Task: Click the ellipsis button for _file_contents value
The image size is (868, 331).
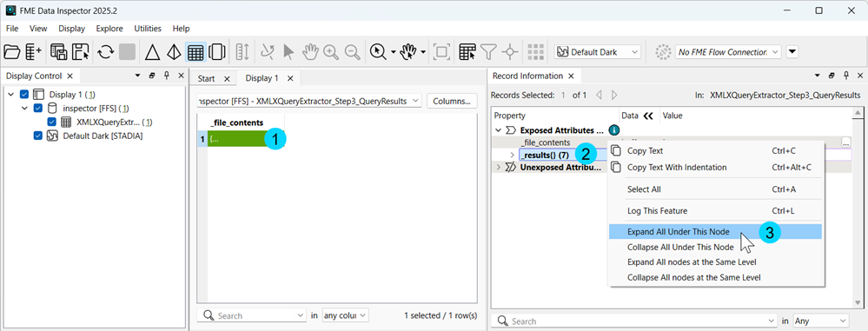Action: click(846, 142)
